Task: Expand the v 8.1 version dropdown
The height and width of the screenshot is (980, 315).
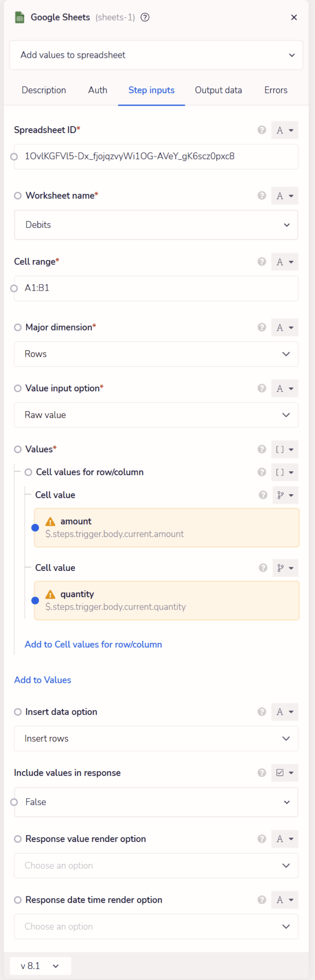Action: [x=40, y=965]
